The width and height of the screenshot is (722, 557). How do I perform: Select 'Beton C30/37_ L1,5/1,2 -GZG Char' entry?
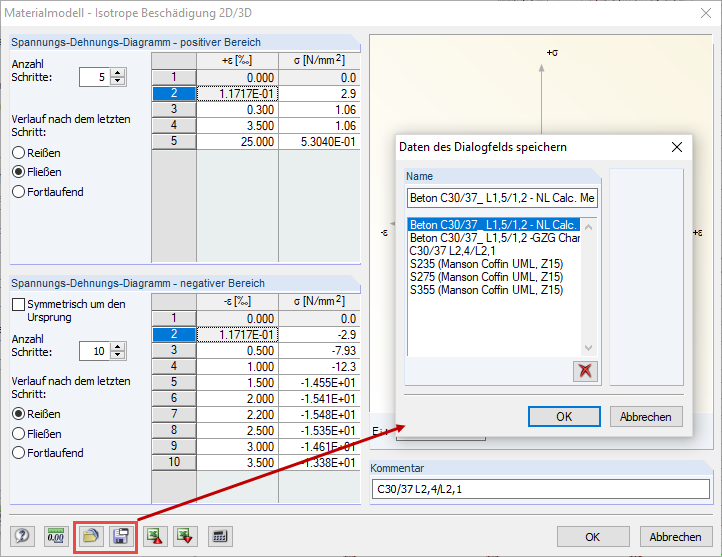click(495, 238)
